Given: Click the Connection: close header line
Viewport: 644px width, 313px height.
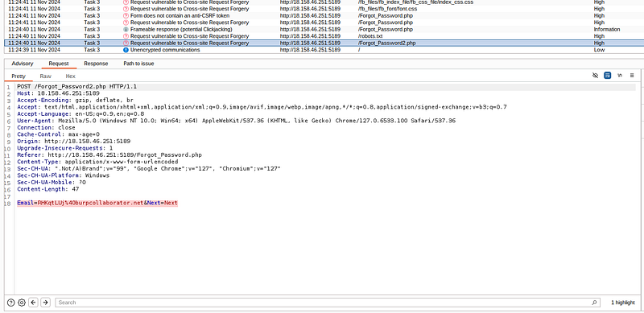Looking at the screenshot, I should (46, 128).
